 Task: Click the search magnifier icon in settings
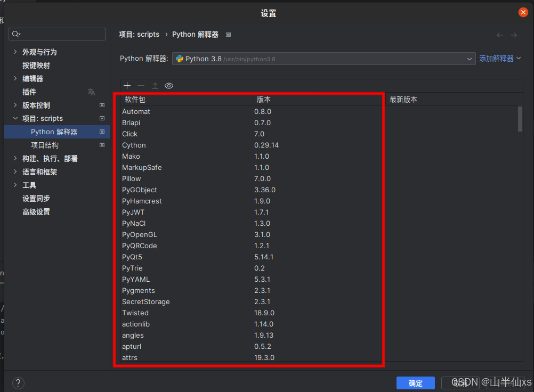(16, 34)
